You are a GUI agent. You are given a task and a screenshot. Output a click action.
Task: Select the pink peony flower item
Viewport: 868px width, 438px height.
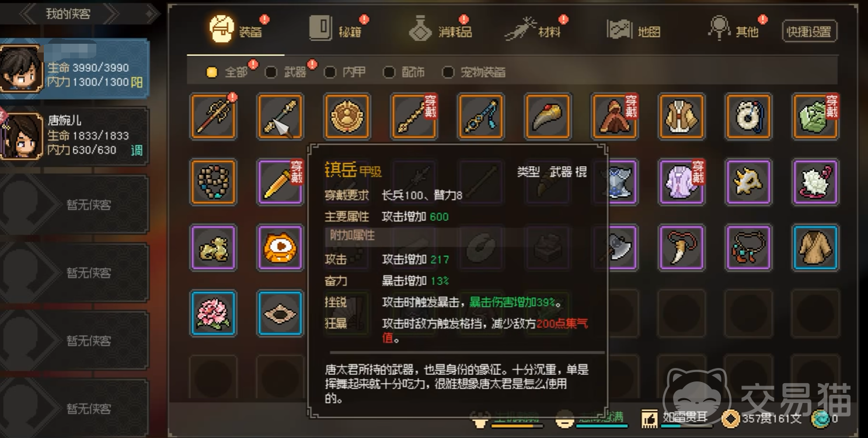point(213,313)
